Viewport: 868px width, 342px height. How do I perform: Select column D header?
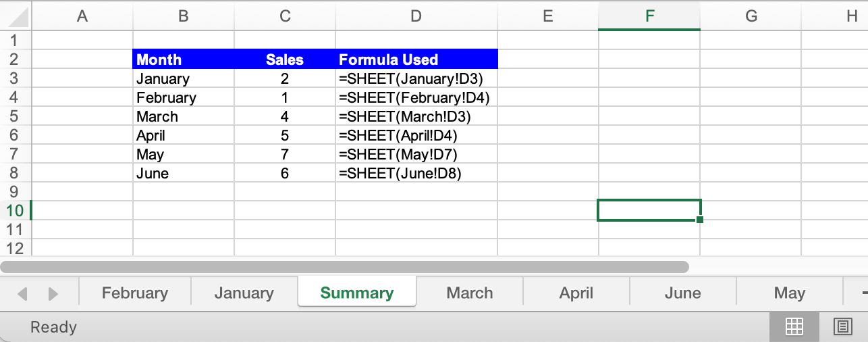tap(416, 16)
